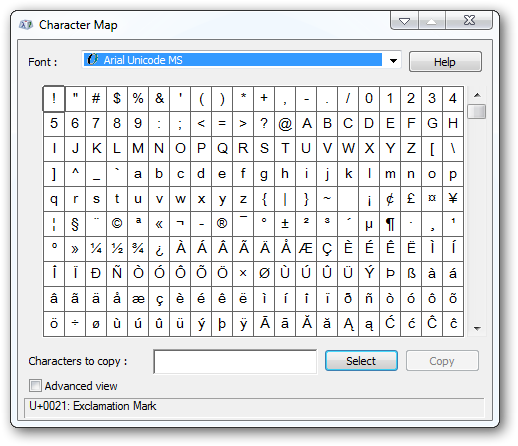This screenshot has height=446, width=518.
Task: Select the division ÷ sign cell
Action: click(75, 324)
